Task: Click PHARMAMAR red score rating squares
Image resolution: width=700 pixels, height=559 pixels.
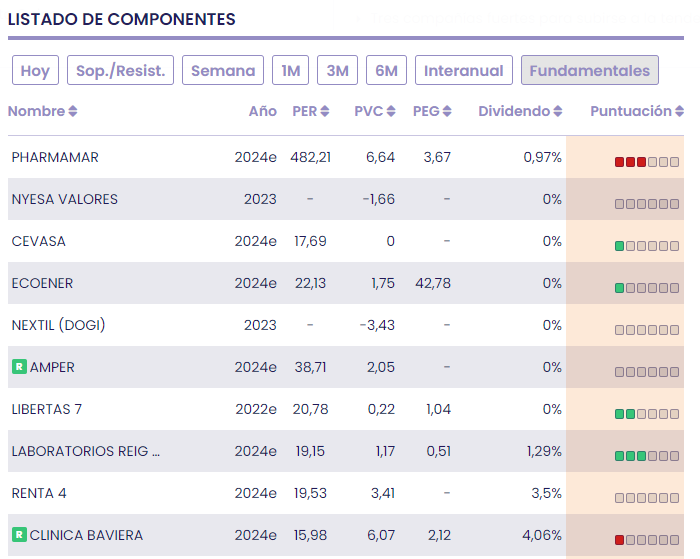Action: coord(630,162)
